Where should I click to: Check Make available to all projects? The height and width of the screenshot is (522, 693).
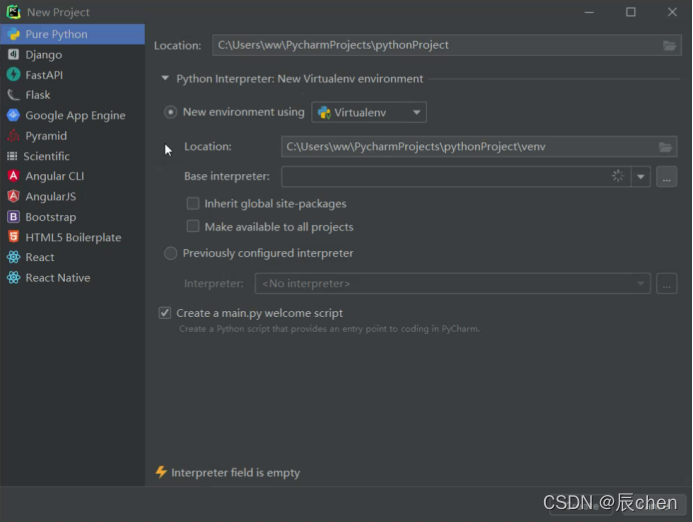tap(193, 226)
